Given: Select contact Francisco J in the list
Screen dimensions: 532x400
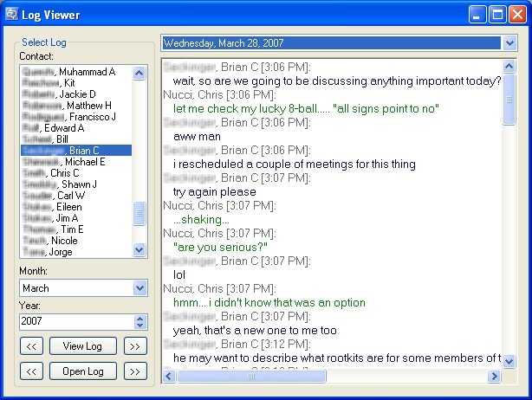Looking at the screenshot, I should (x=76, y=117).
